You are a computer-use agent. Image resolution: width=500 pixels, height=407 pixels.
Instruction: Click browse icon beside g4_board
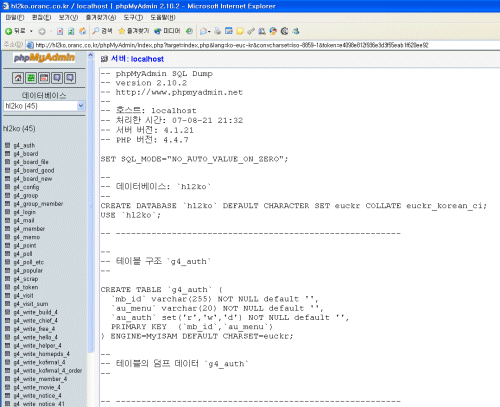pyautogui.click(x=7, y=153)
